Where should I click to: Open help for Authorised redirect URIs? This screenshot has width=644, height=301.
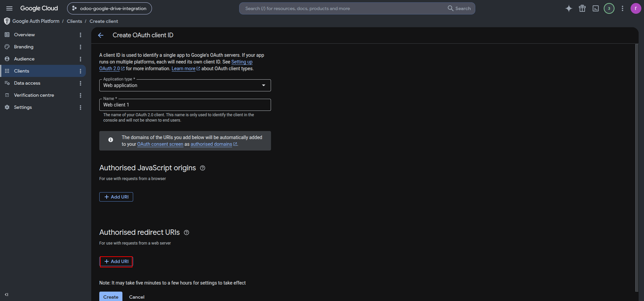[186, 232]
